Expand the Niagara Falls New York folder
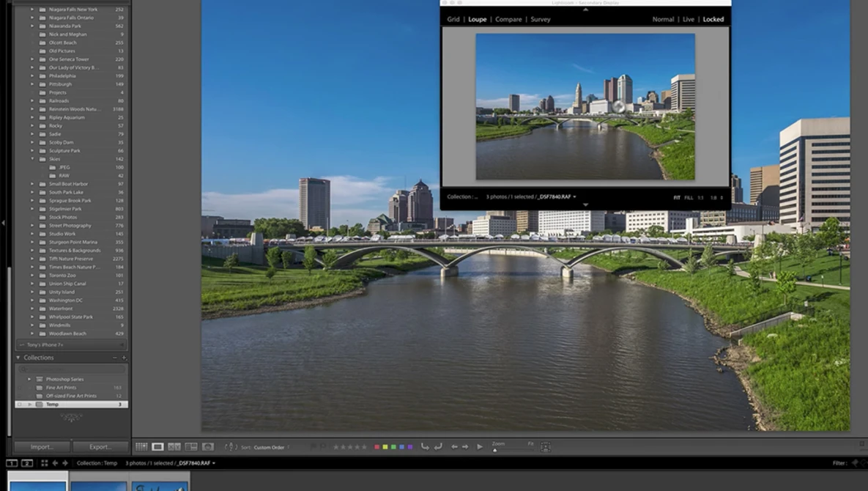Screen dimensions: 868x491 tap(32, 10)
